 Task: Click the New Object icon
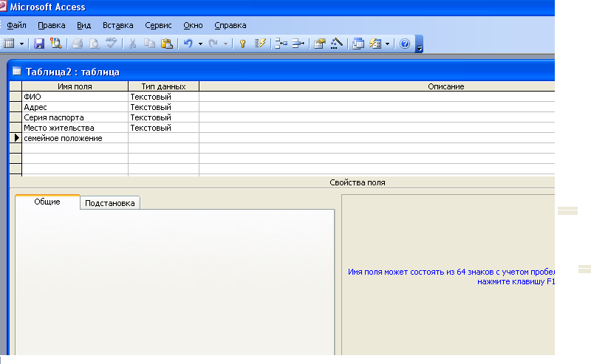(375, 44)
